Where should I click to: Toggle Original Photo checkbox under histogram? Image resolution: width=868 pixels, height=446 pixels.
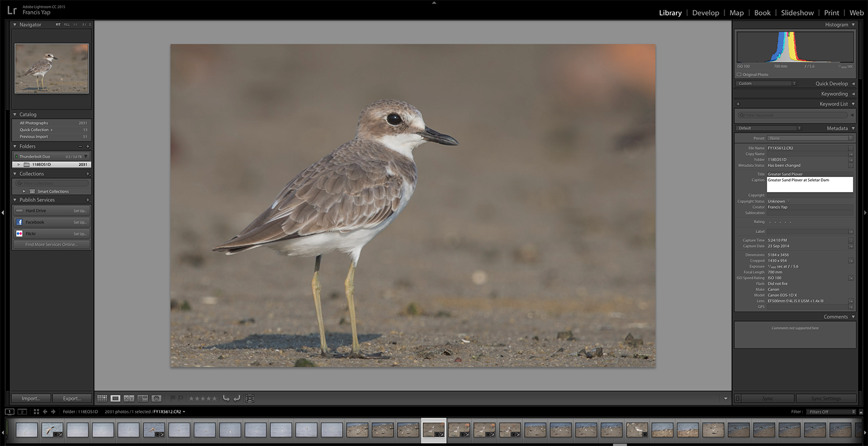(739, 75)
